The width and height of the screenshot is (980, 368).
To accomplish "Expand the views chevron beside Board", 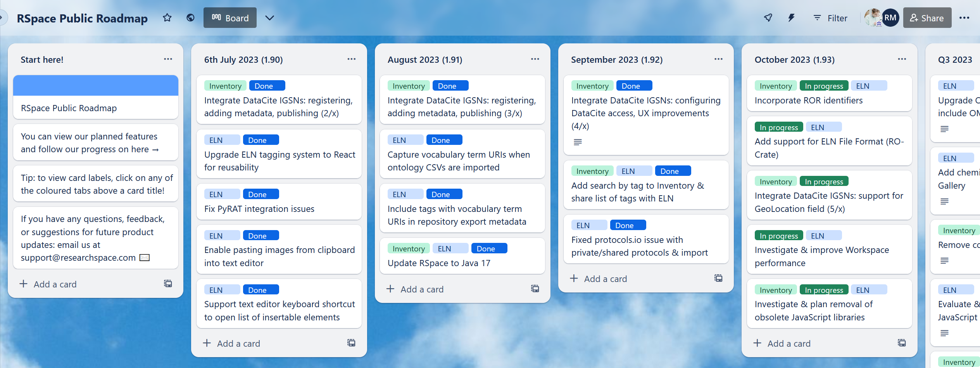I will pos(270,18).
